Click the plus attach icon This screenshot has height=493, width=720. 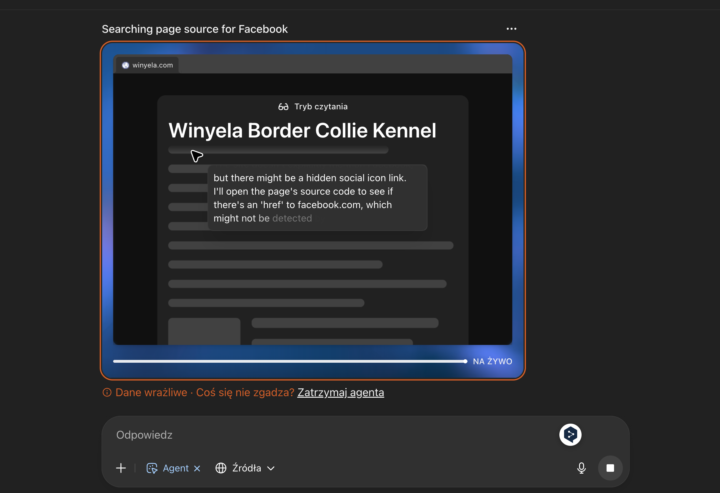pyautogui.click(x=121, y=468)
